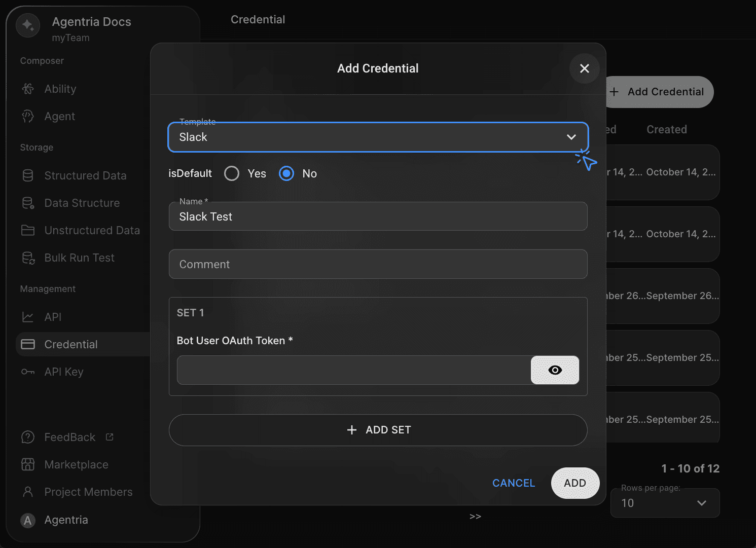Click CANCEL in the dialog

click(514, 483)
